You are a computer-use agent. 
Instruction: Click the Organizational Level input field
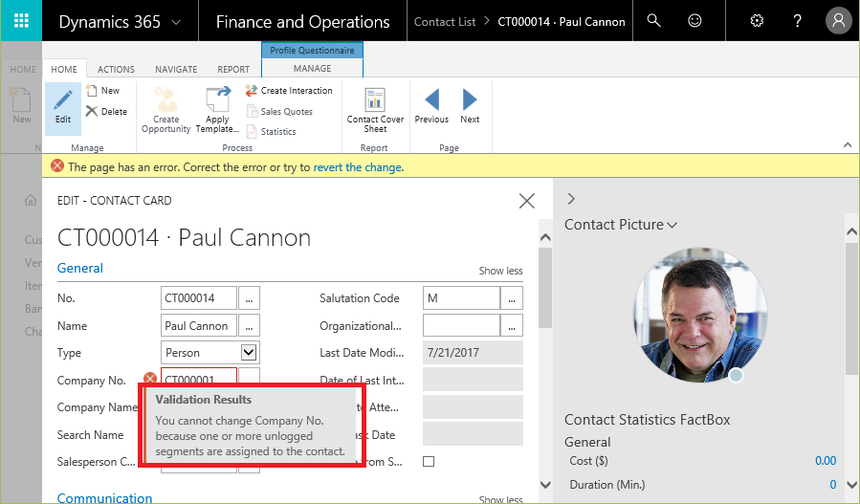click(461, 326)
